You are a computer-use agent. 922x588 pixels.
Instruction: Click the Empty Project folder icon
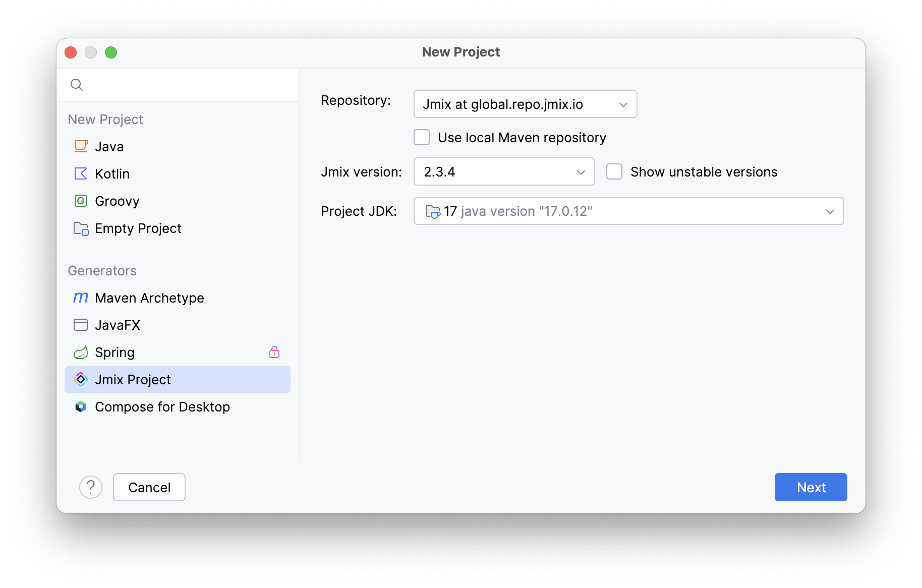coord(81,228)
